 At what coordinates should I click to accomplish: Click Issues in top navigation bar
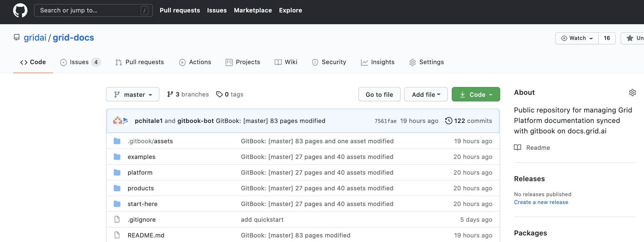pyautogui.click(x=217, y=10)
